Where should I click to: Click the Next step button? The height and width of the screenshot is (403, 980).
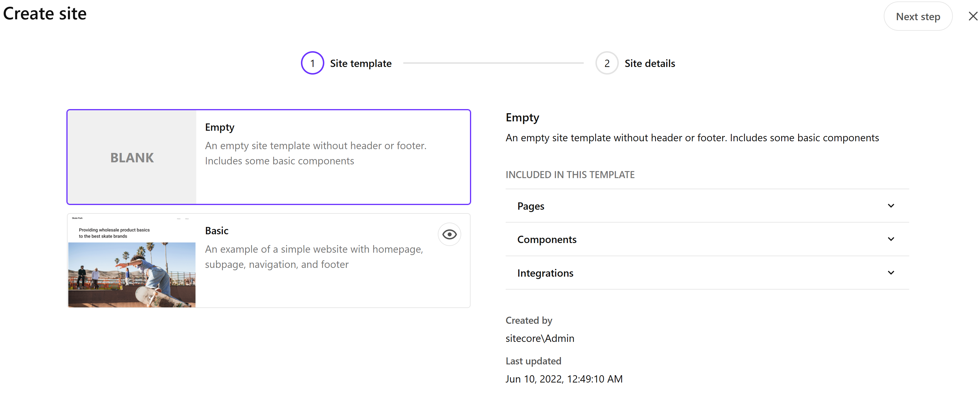[x=918, y=16]
